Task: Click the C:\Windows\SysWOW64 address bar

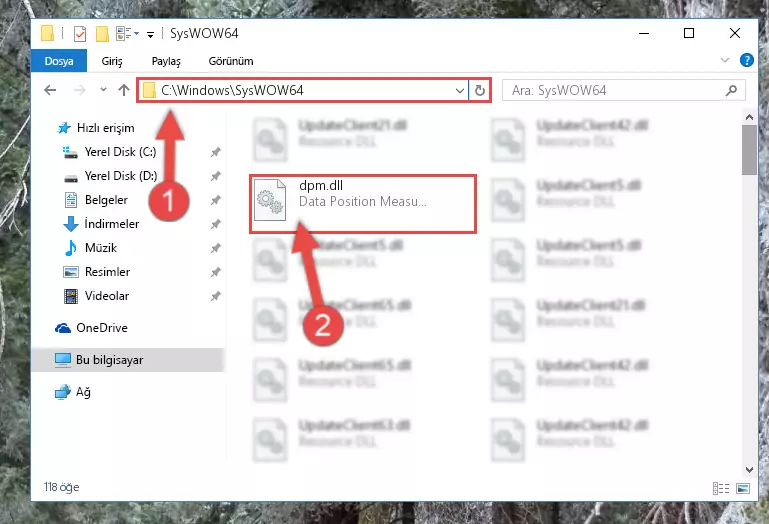Action: click(x=302, y=90)
